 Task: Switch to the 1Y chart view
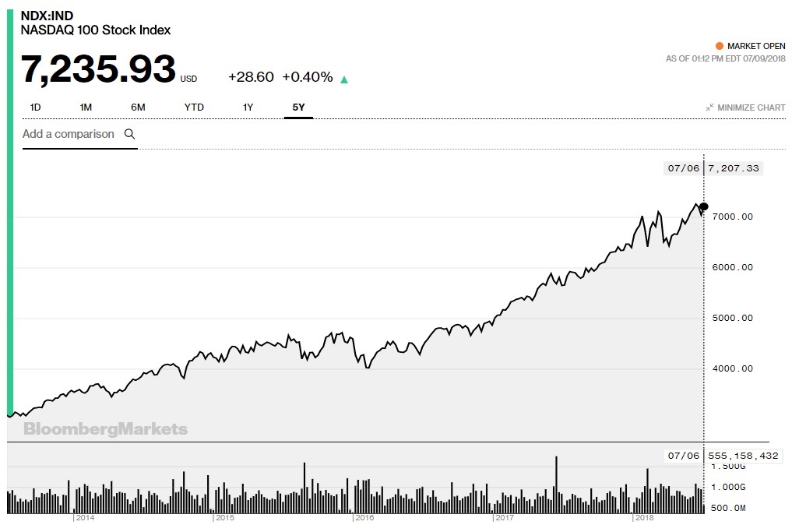pos(248,107)
